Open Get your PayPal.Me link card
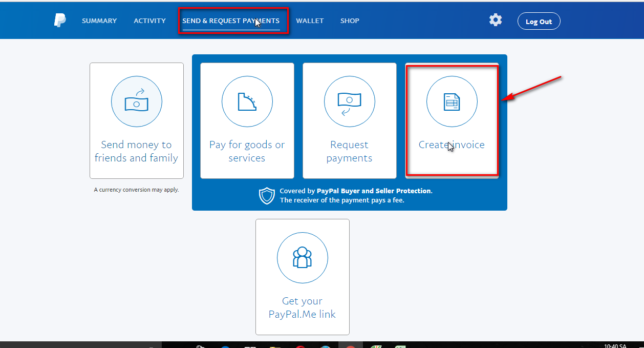The width and height of the screenshot is (644, 348). coord(303,277)
